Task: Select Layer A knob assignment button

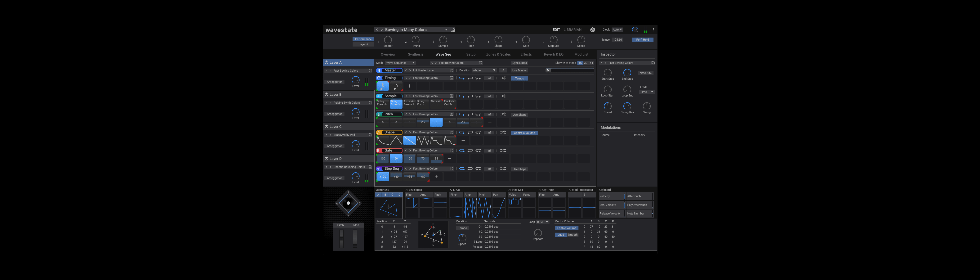Action: [x=363, y=44]
